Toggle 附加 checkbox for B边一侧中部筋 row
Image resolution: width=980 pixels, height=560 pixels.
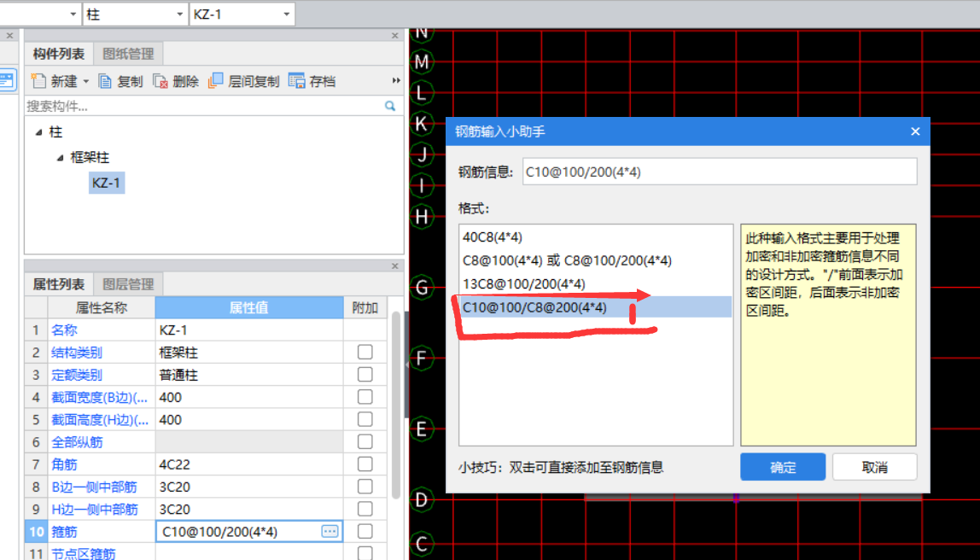365,487
